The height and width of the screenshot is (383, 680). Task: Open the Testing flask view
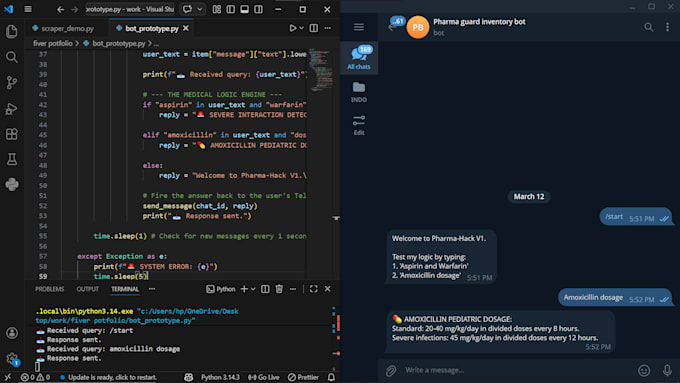tap(12, 159)
